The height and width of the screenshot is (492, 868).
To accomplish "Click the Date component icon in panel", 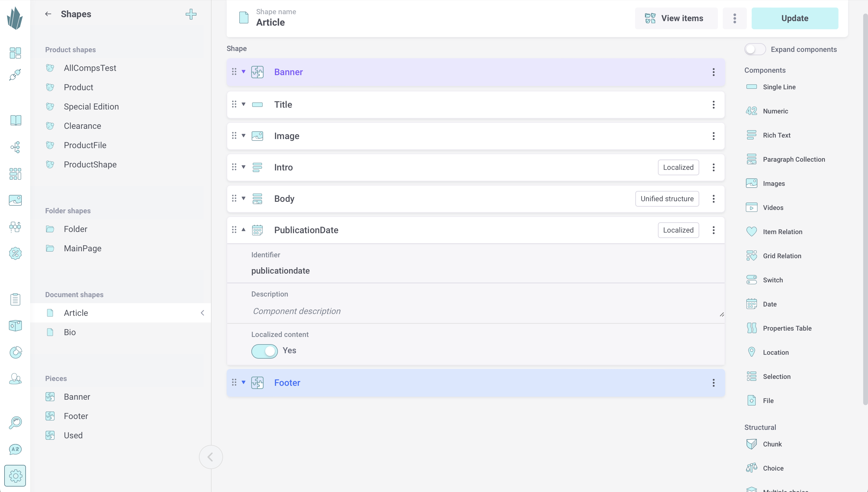I will pyautogui.click(x=751, y=303).
